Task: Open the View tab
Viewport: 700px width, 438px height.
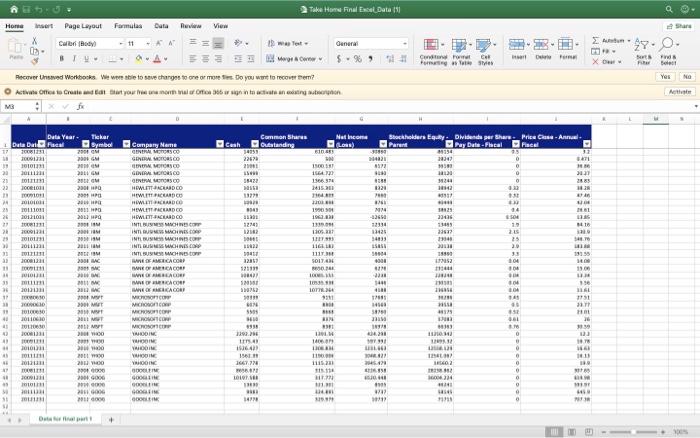Action: point(221,26)
